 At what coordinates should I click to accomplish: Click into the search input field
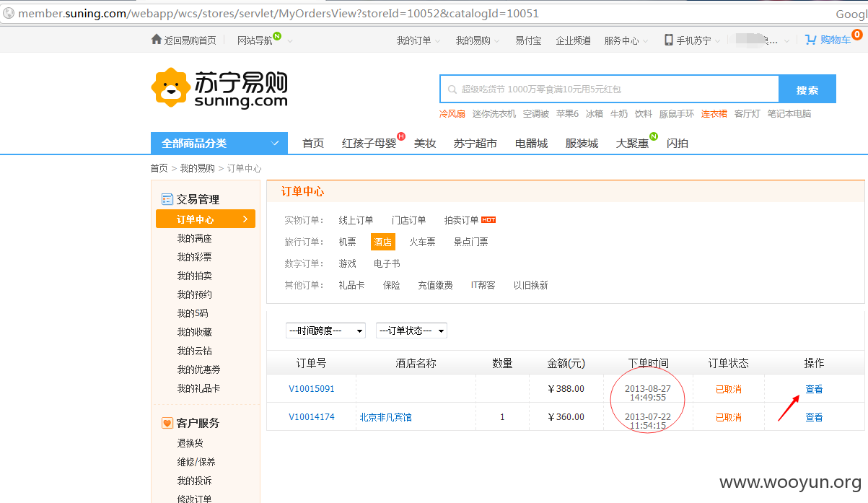coord(610,89)
